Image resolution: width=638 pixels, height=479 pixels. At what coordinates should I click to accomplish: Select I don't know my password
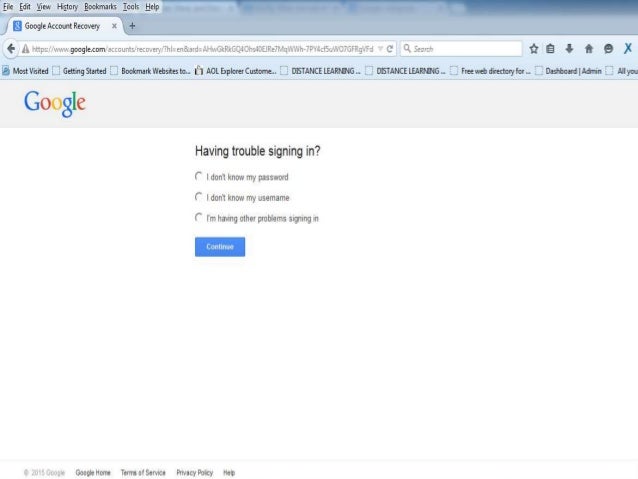[199, 176]
